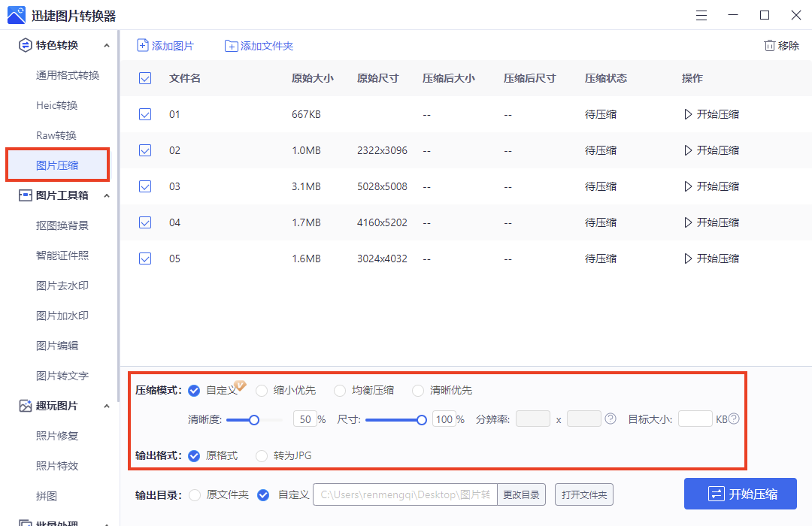Open Raw转换 in sidebar
The height and width of the screenshot is (526, 812).
click(56, 136)
